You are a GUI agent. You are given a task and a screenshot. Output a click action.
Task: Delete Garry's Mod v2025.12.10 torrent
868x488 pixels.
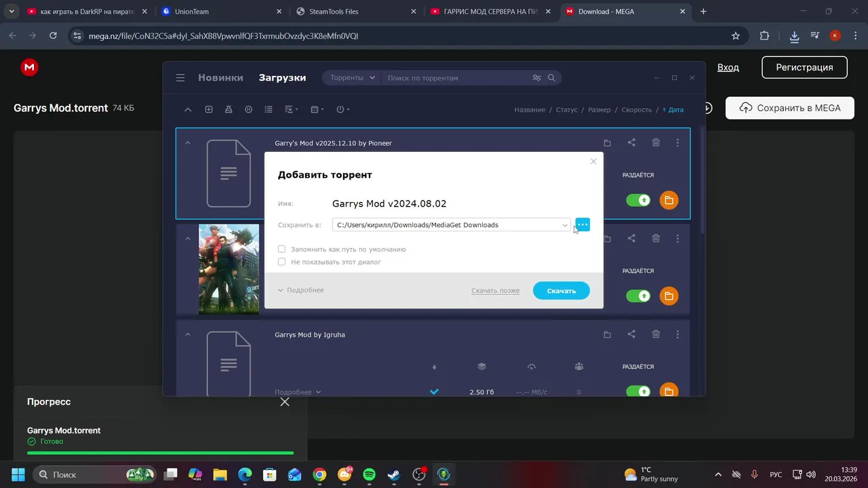[656, 143]
